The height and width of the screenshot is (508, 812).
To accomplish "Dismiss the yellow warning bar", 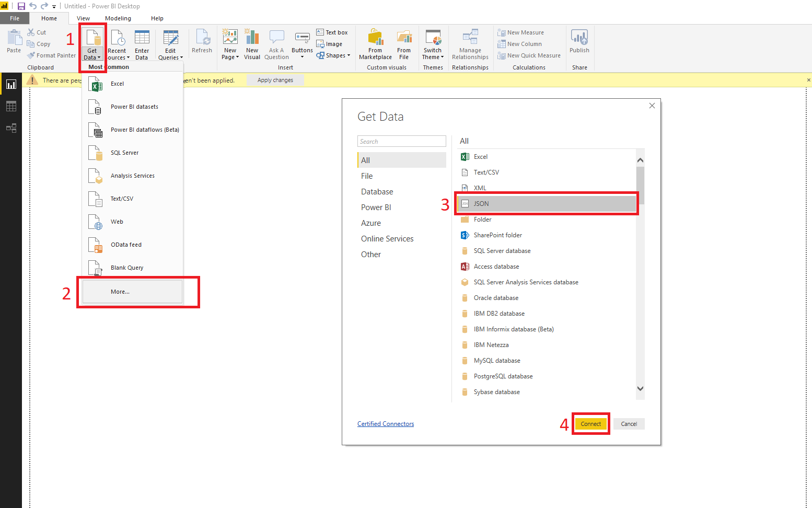I will (808, 80).
